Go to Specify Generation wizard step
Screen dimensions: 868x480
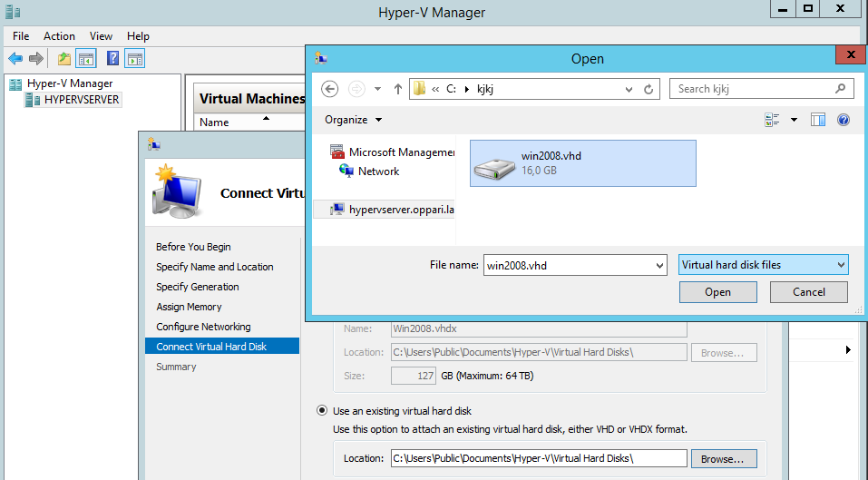198,287
